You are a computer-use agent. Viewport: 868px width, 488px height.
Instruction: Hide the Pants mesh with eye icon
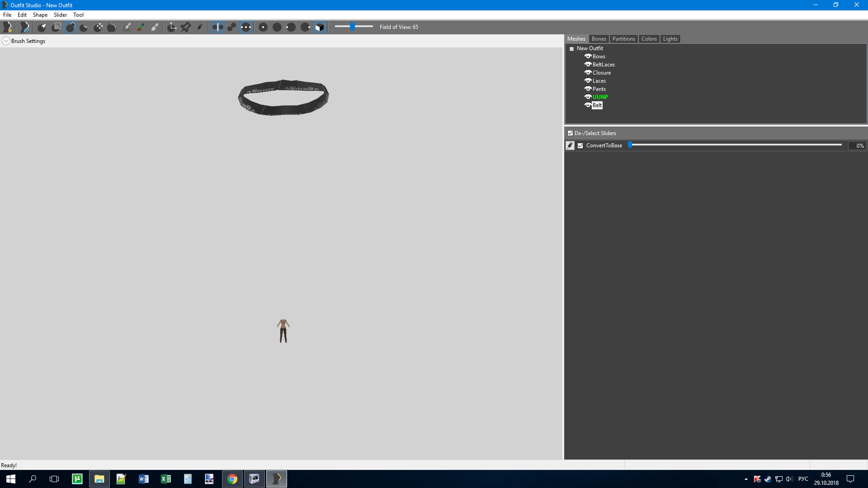[588, 89]
